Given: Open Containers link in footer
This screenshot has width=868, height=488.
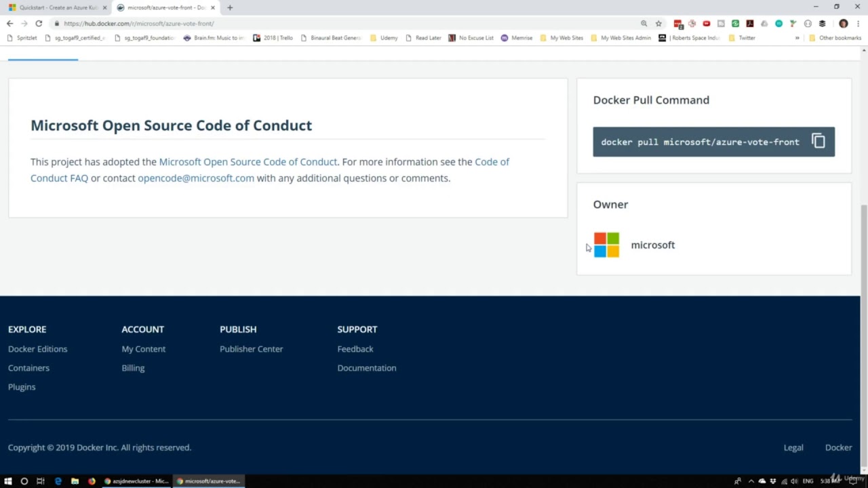Looking at the screenshot, I should click(28, 368).
